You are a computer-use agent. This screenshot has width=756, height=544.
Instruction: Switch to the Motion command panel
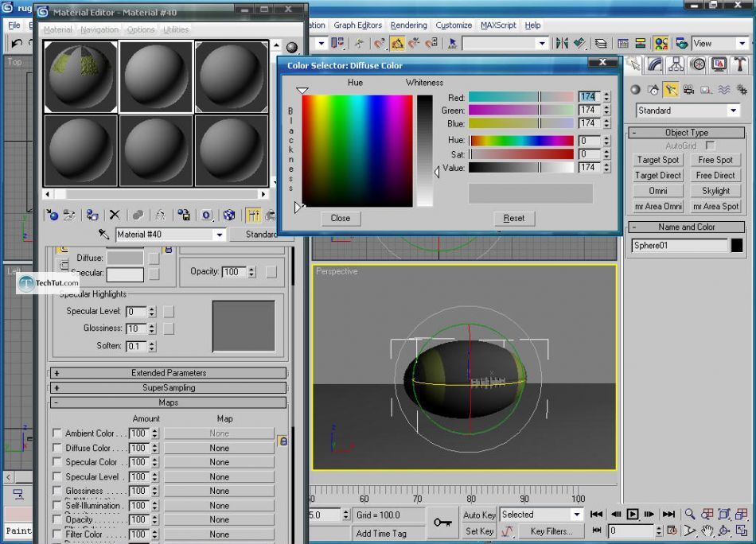[698, 64]
